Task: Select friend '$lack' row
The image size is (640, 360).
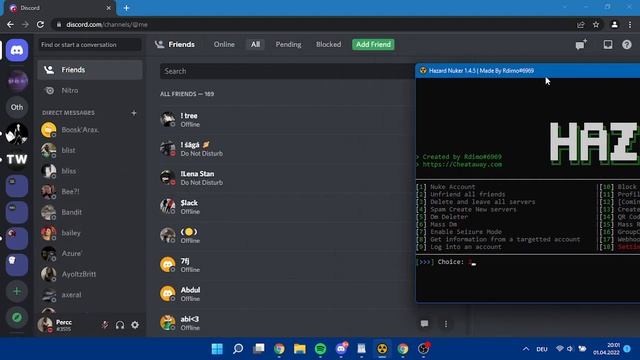Action: [286, 207]
